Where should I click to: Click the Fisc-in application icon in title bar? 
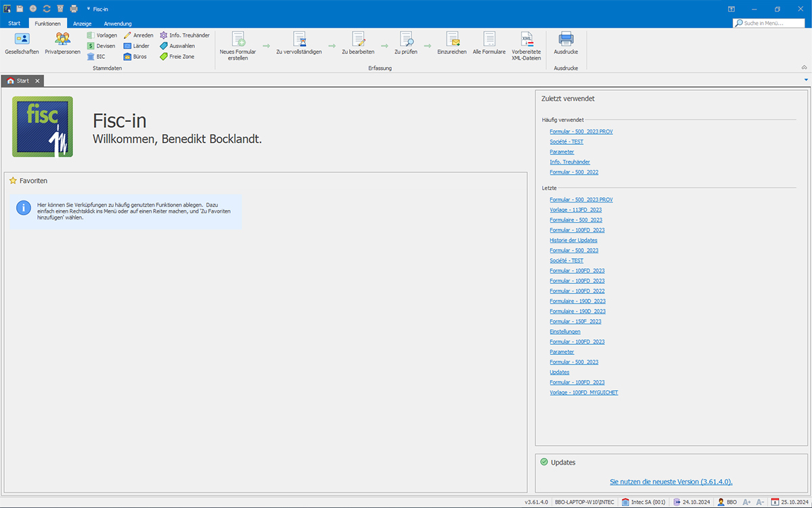7,9
